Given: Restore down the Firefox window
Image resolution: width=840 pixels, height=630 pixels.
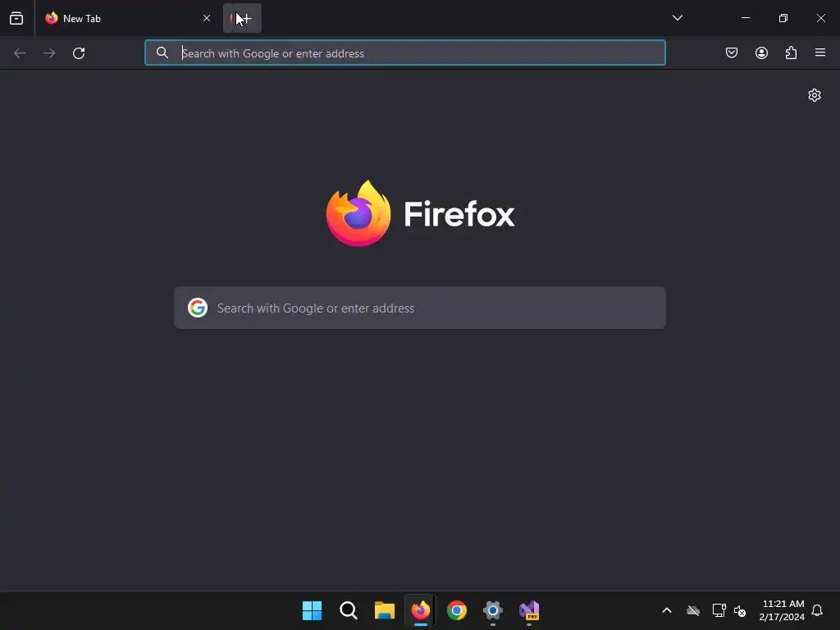Looking at the screenshot, I should coord(783,18).
